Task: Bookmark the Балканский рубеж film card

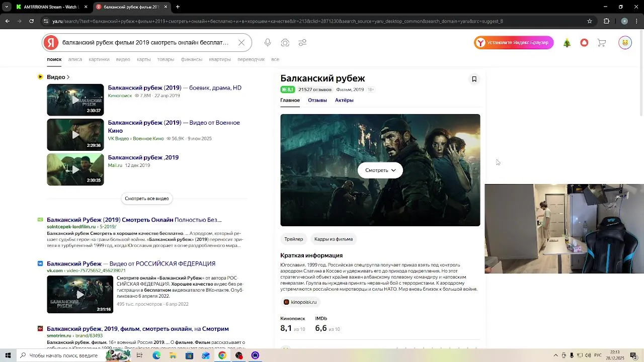Action: point(474,79)
